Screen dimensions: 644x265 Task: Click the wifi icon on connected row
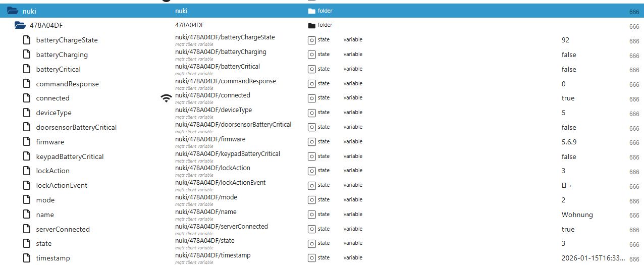pos(166,98)
